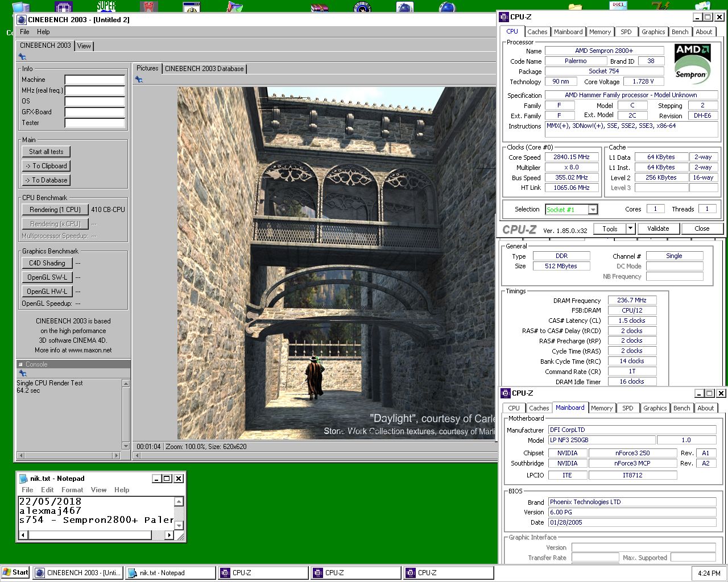Open the Help menu in CINEBENCH
Screen dimensions: 728x582
click(43, 32)
